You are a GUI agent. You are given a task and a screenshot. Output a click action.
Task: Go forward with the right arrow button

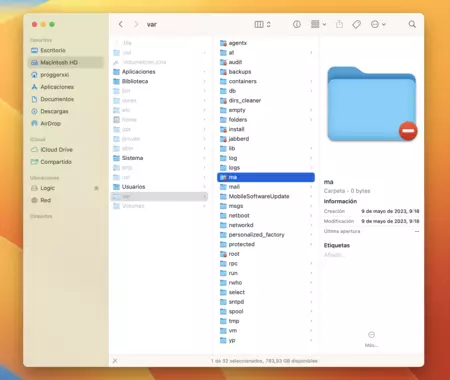[136, 24]
